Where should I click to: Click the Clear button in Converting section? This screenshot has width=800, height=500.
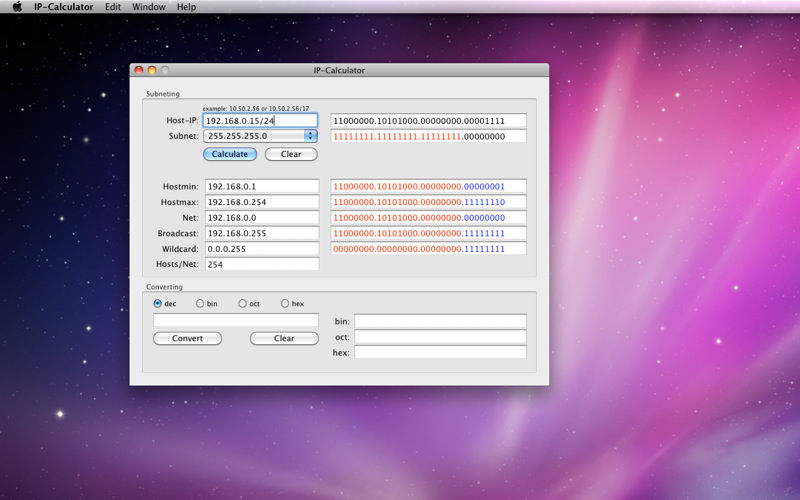click(284, 338)
